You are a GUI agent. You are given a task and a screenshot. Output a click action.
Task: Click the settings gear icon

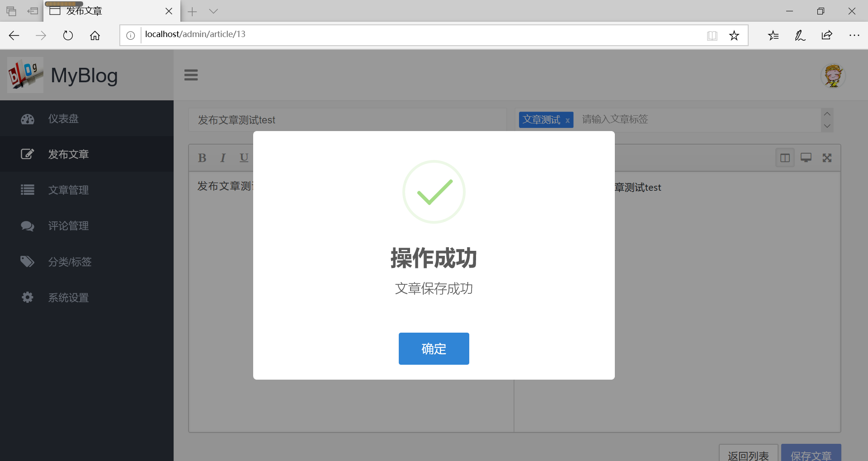[28, 297]
